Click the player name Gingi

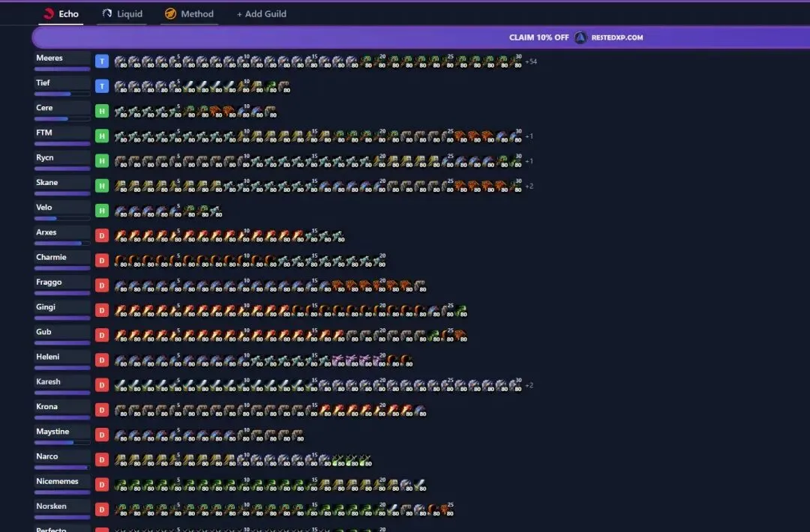pyautogui.click(x=46, y=307)
